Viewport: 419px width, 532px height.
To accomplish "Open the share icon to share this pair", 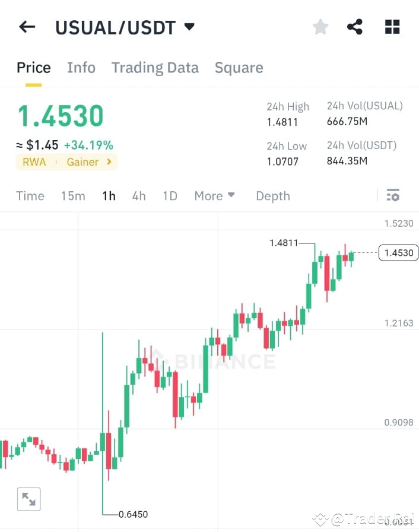I will click(355, 26).
